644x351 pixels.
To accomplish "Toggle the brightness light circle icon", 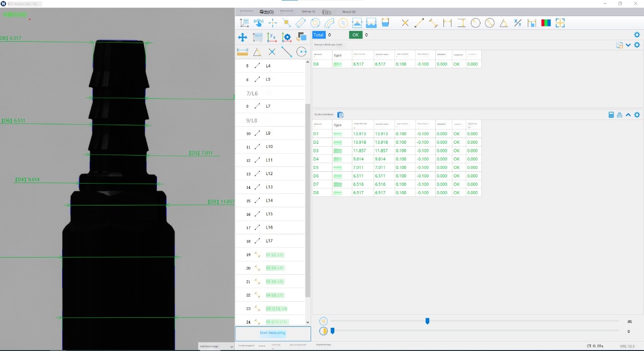I will click(x=323, y=321).
